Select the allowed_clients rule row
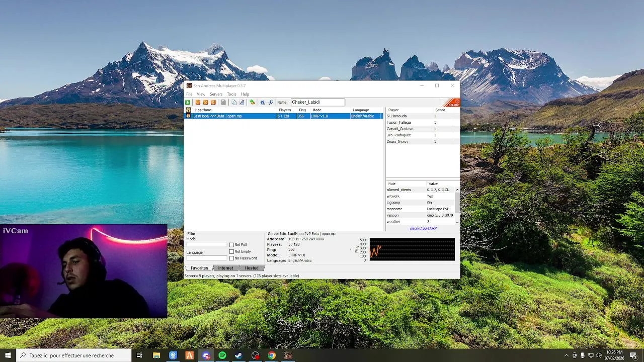This screenshot has height=362, width=644. point(420,190)
